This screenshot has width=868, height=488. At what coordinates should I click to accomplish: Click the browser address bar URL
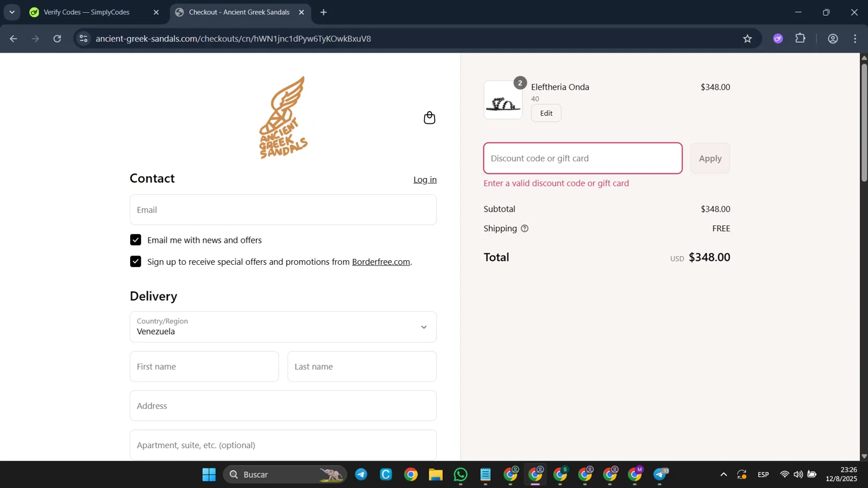233,39
